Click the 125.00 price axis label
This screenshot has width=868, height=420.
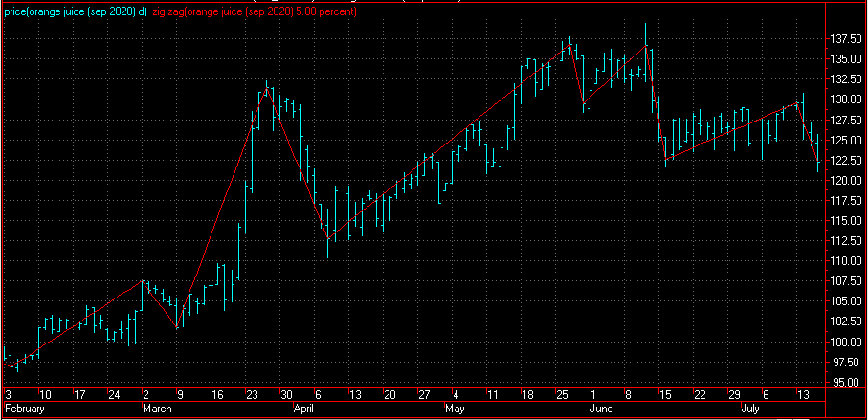[846, 140]
